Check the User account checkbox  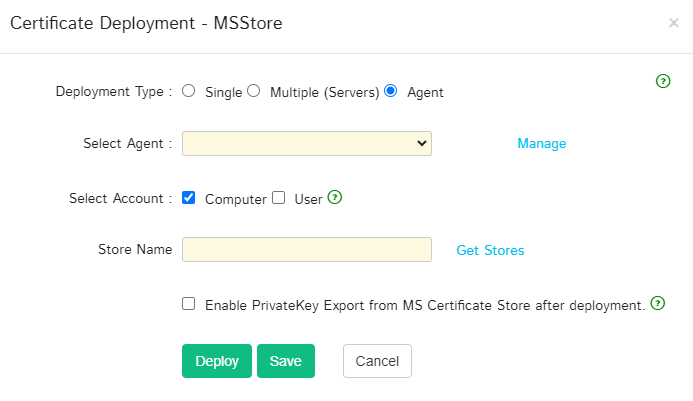point(278,198)
